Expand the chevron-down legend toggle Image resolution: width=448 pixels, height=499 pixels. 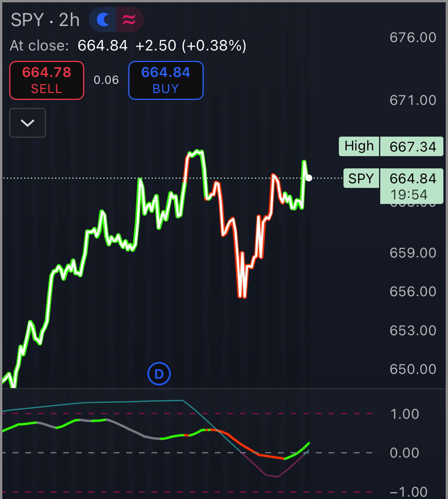pos(28,123)
